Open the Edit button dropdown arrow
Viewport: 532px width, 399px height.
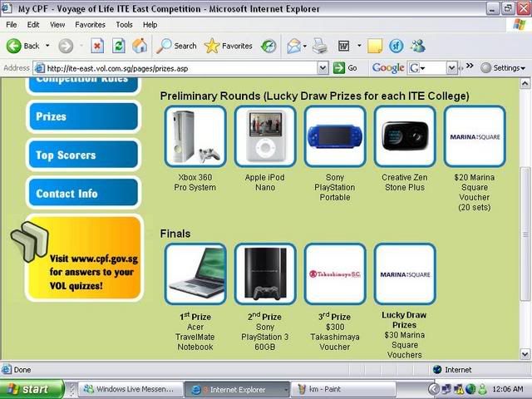pos(359,45)
